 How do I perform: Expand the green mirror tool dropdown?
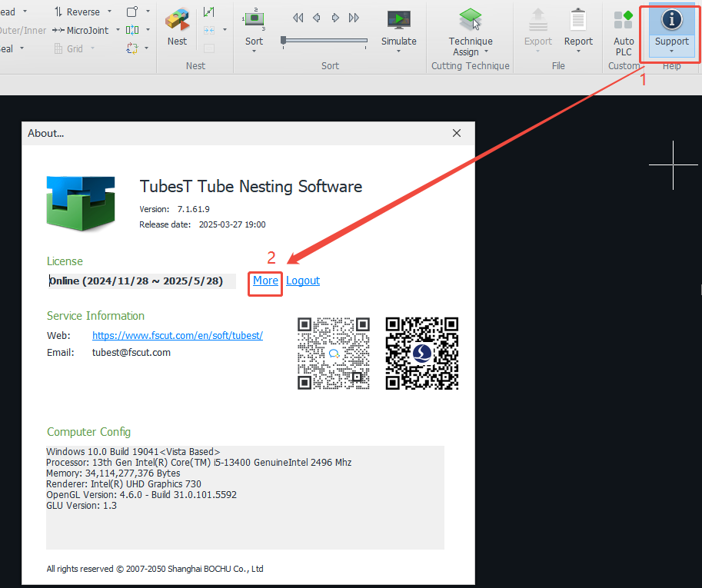tap(148, 30)
